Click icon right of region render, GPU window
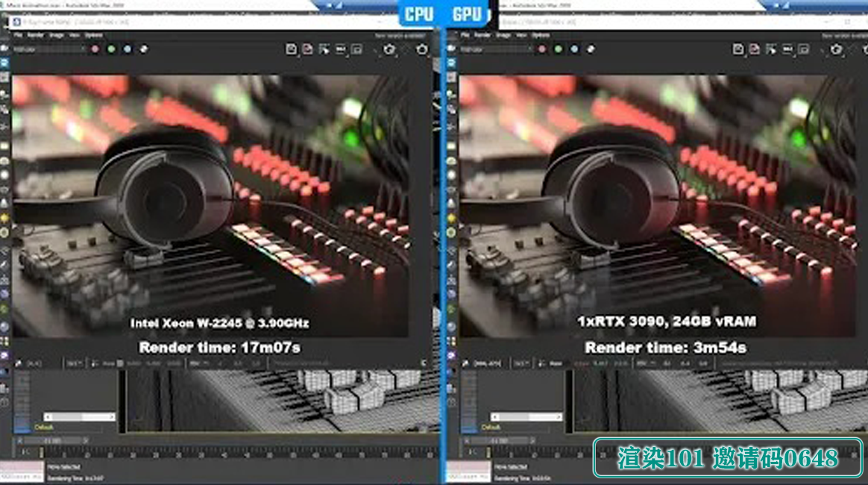The width and height of the screenshot is (868, 485). [x=803, y=49]
